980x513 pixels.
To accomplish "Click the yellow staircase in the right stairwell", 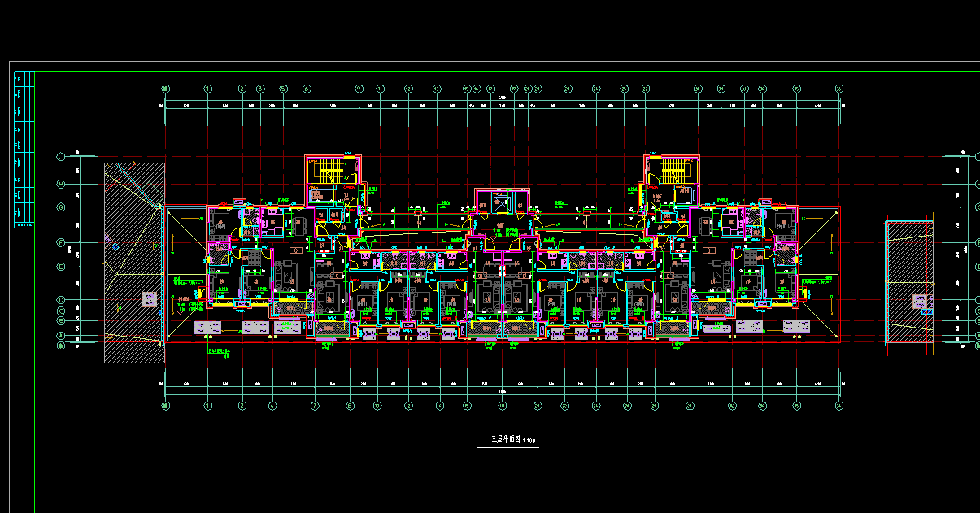I will coord(671,170).
